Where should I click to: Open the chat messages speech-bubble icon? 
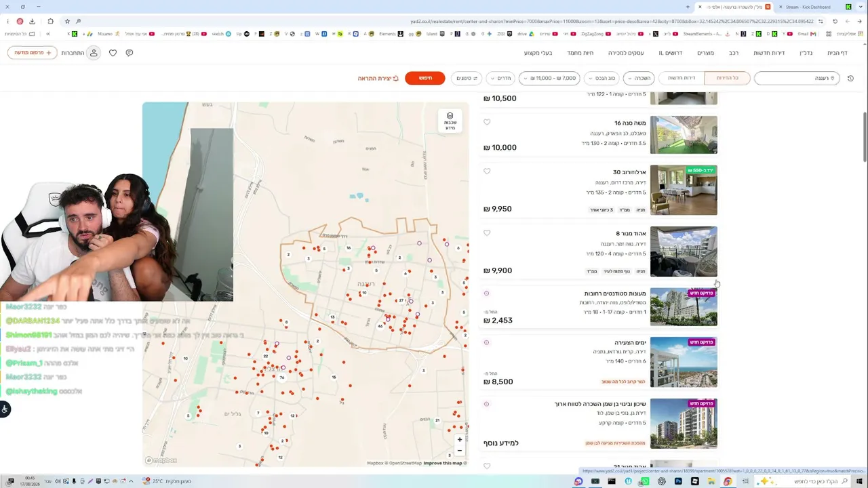tap(130, 53)
